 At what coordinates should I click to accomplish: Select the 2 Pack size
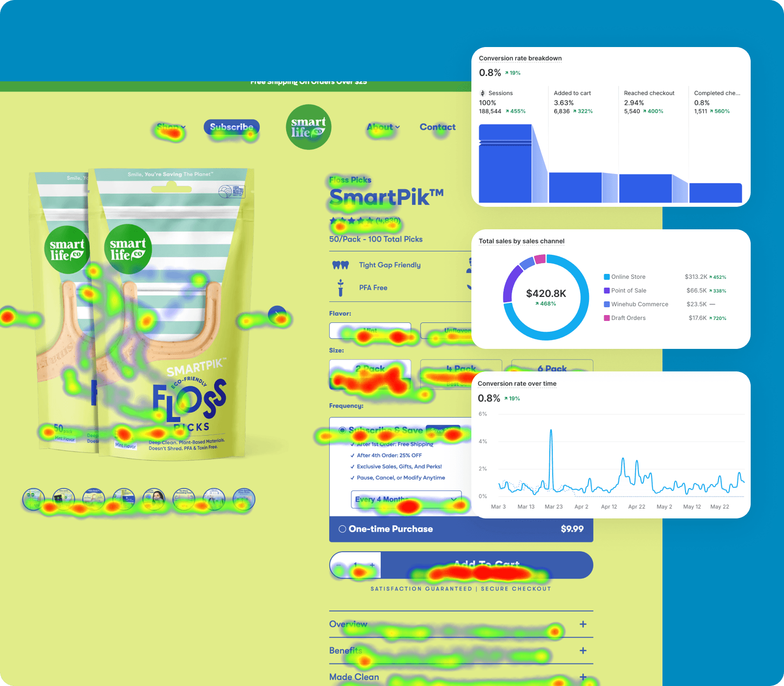(x=370, y=374)
